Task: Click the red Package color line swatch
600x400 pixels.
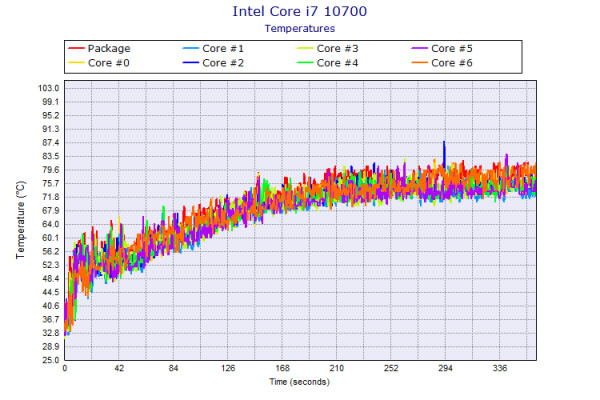Action: click(x=76, y=49)
